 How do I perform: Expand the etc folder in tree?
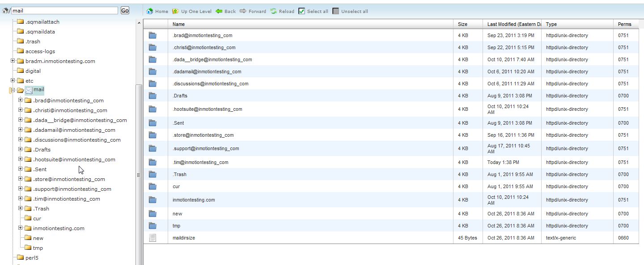(13, 80)
